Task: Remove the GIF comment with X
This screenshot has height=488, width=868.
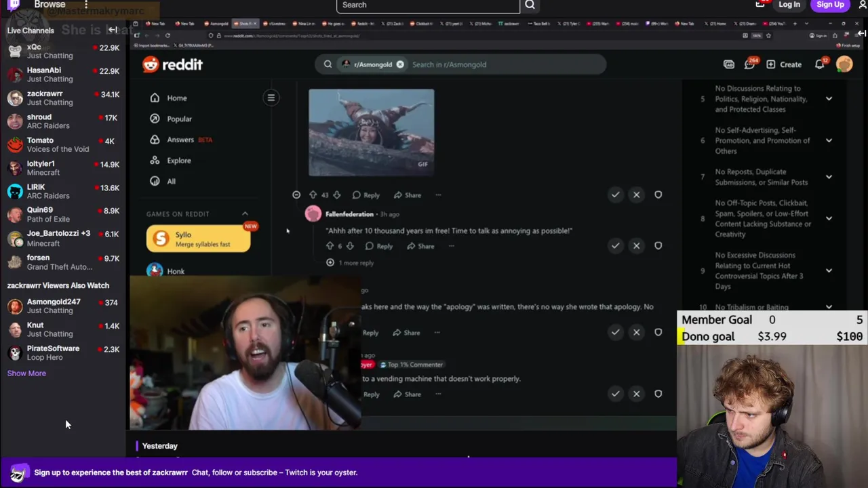Action: 636,195
